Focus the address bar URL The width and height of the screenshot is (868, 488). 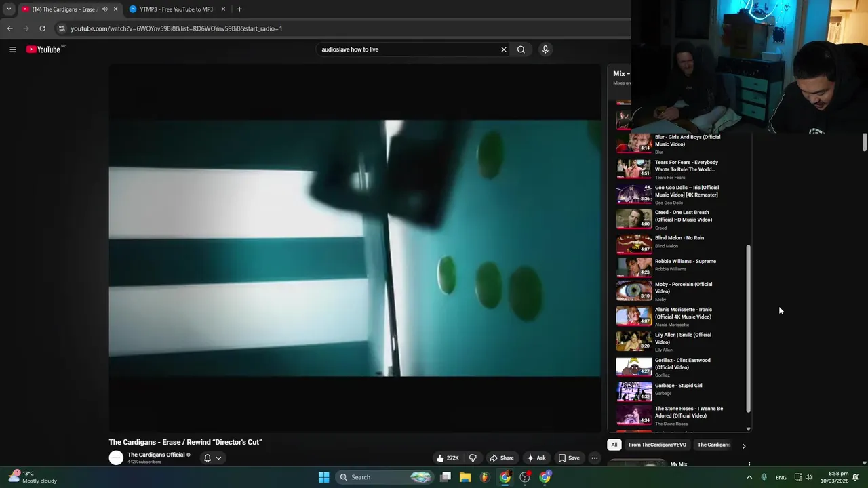click(x=176, y=28)
